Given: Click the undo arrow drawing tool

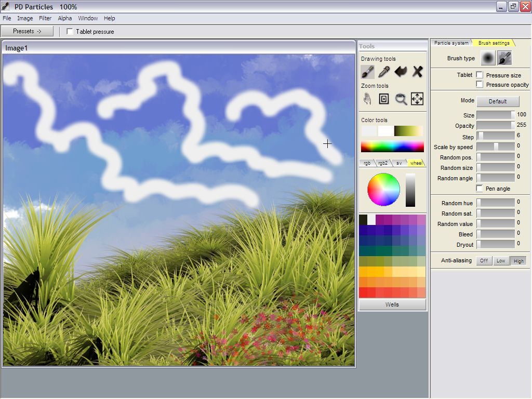Looking at the screenshot, I should click(401, 72).
